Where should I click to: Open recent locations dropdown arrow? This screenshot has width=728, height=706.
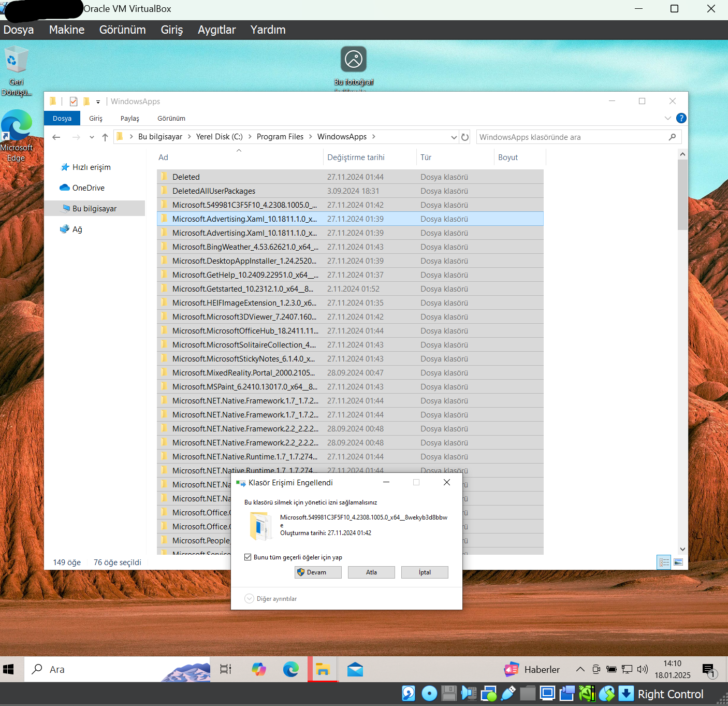pos(92,137)
